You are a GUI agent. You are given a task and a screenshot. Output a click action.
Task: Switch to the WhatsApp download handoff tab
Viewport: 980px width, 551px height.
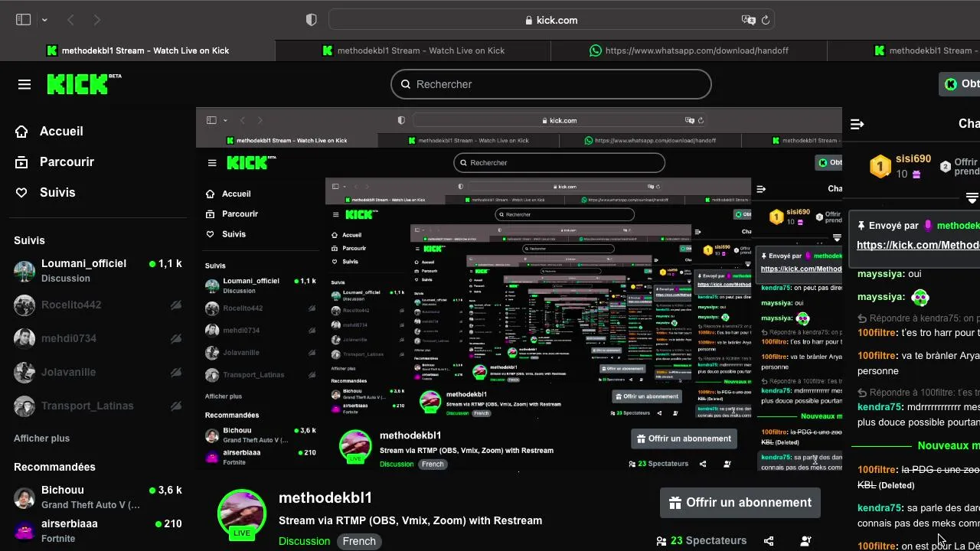coord(689,51)
